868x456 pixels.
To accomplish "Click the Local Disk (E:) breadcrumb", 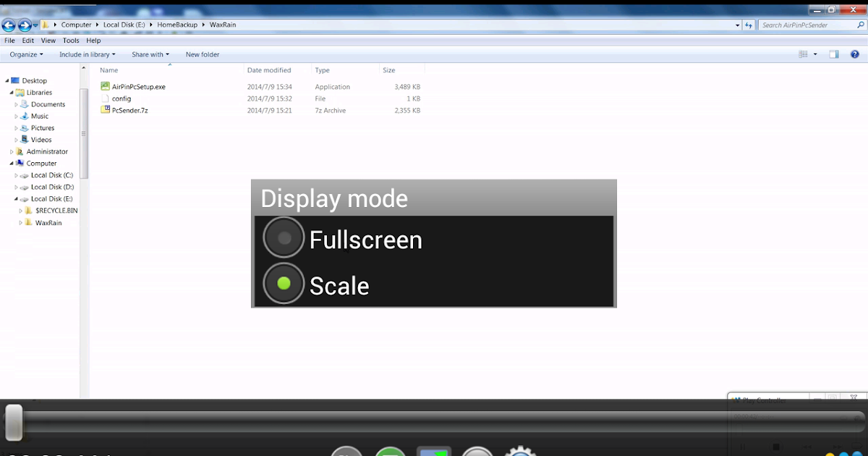I will click(124, 25).
